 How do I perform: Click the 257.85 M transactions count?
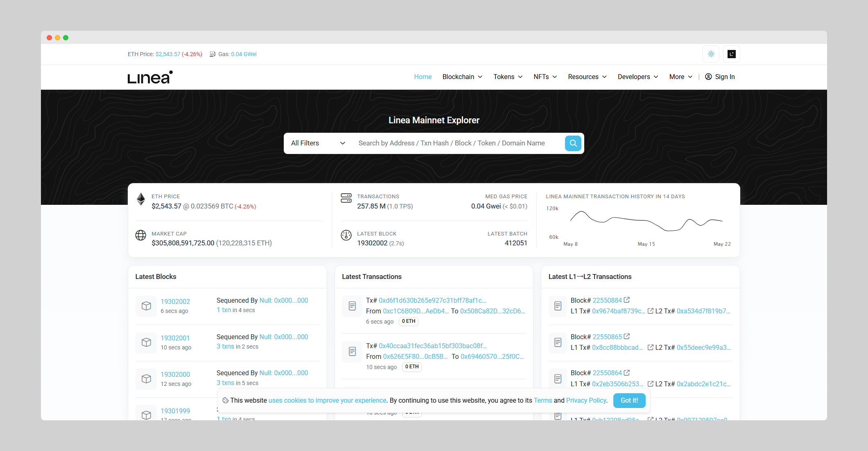pos(371,206)
